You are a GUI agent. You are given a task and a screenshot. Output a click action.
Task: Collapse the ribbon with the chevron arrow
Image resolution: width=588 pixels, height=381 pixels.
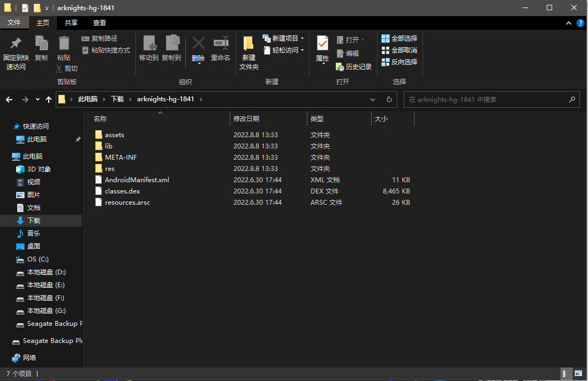tap(569, 23)
